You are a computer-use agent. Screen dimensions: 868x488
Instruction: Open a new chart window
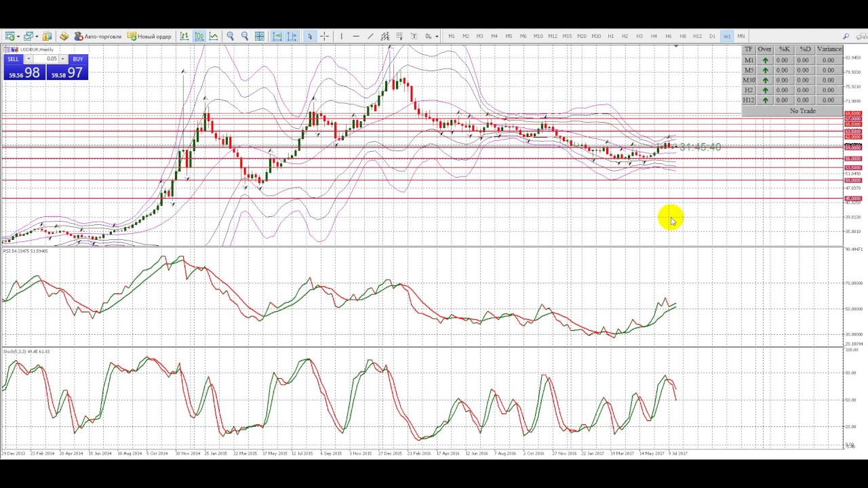click(9, 36)
